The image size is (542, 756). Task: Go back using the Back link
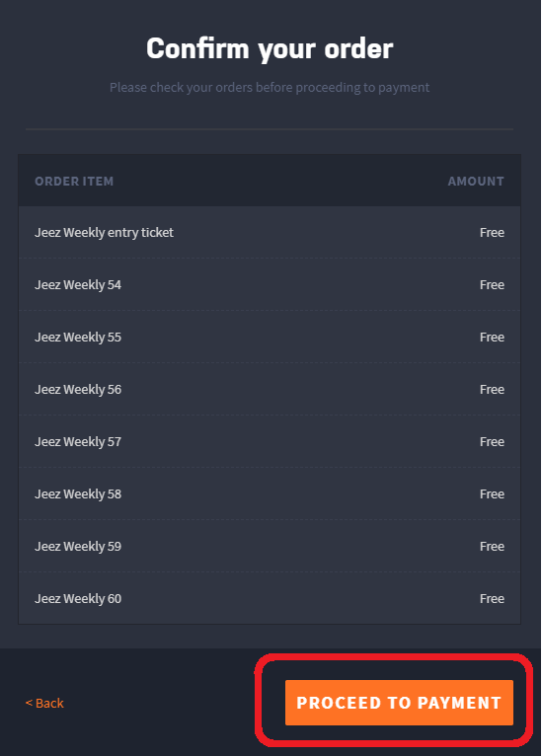[44, 703]
